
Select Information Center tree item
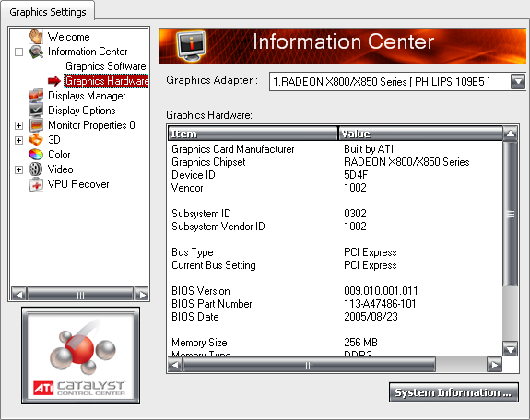click(88, 52)
